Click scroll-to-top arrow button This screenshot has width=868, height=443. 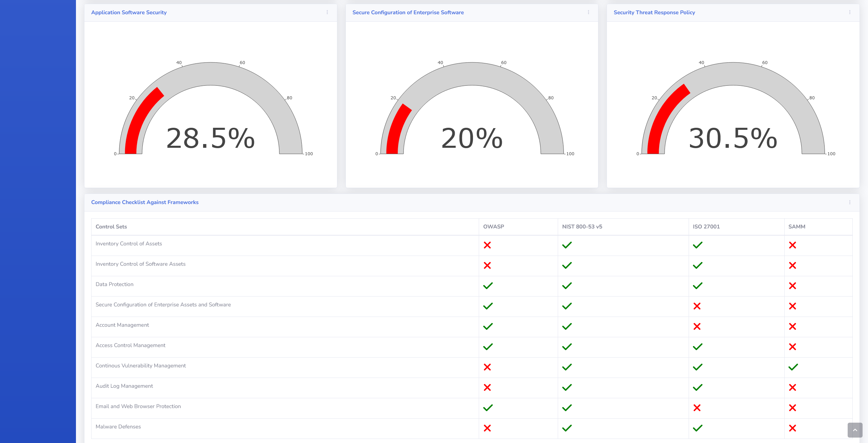tap(855, 430)
